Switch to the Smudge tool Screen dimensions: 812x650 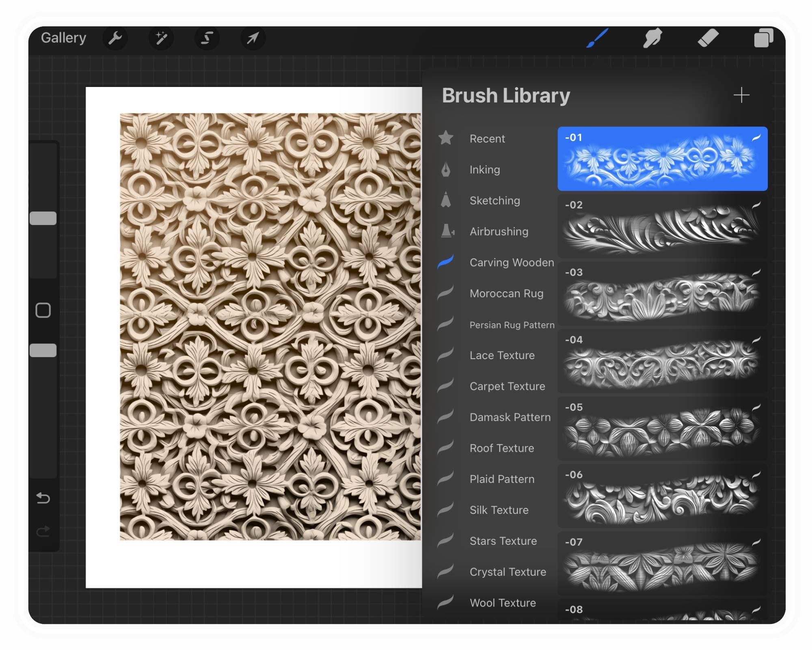tap(653, 38)
